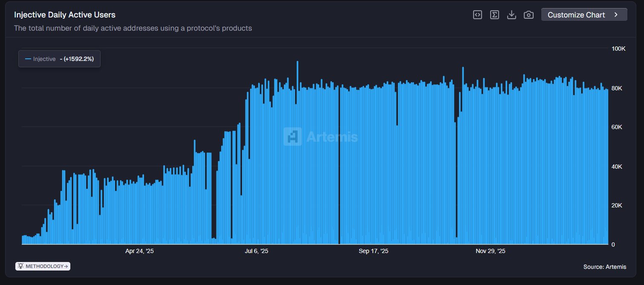Click the Source: Artemis attribution

pos(605,267)
